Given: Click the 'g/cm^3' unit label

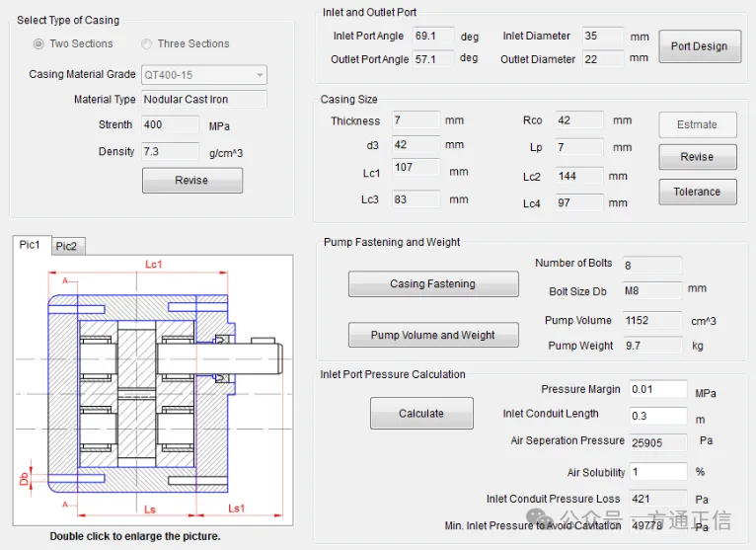Looking at the screenshot, I should click(226, 153).
